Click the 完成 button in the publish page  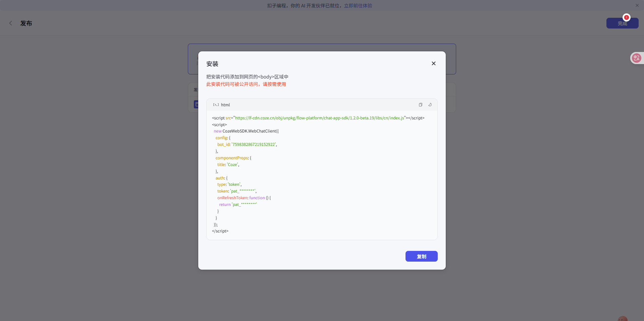(622, 23)
